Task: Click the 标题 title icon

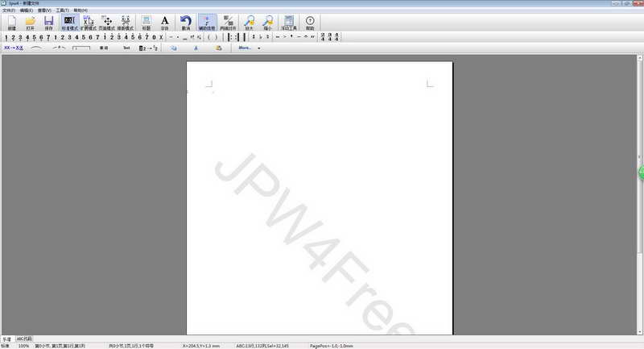Action: pos(147,23)
